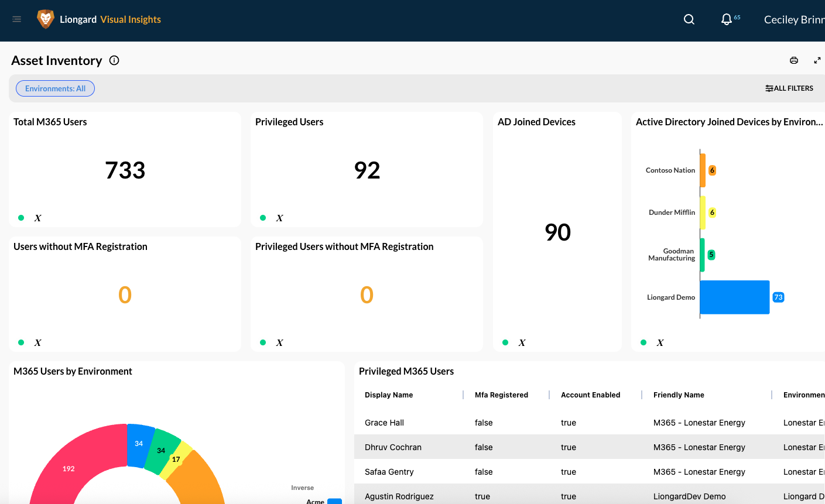Select the Goodman Manufacturing green bar
825x504 pixels.
[x=703, y=255]
